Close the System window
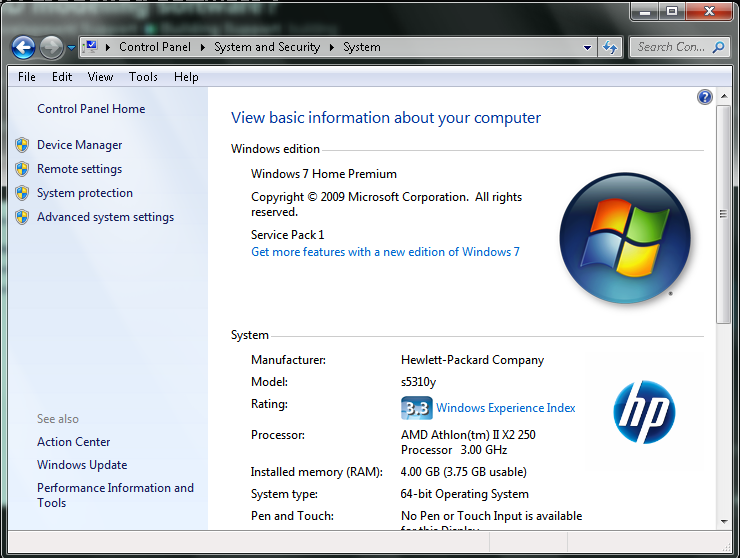740x558 pixels. 709,11
